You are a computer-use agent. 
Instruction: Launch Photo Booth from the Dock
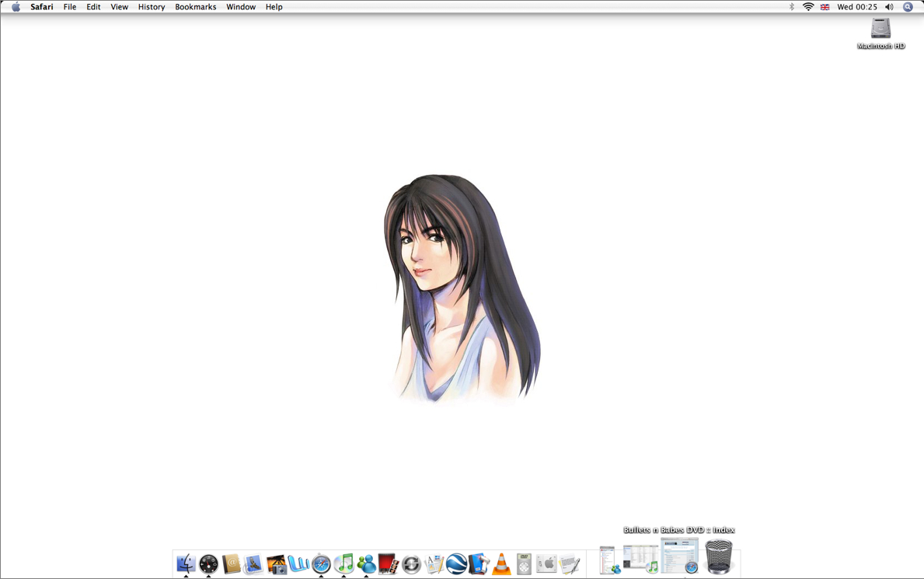pyautogui.click(x=389, y=564)
